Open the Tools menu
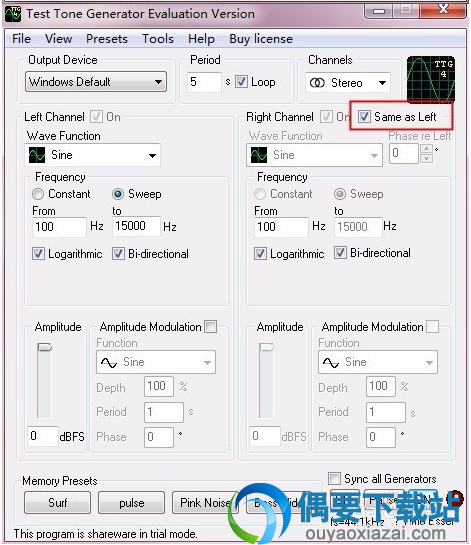 tap(158, 39)
